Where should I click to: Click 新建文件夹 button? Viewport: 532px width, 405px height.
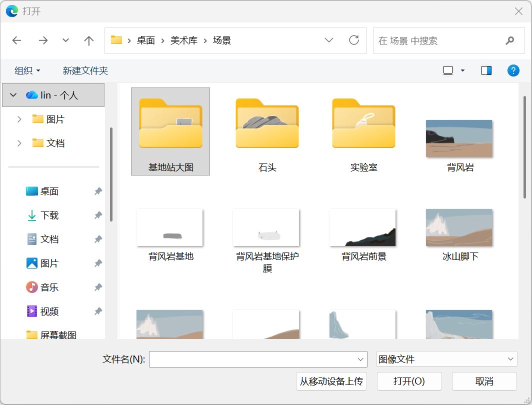(85, 70)
